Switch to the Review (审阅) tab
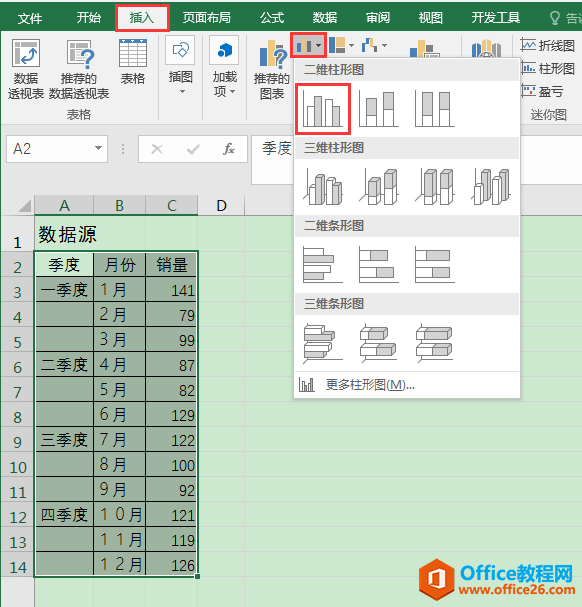582x607 pixels. [378, 18]
